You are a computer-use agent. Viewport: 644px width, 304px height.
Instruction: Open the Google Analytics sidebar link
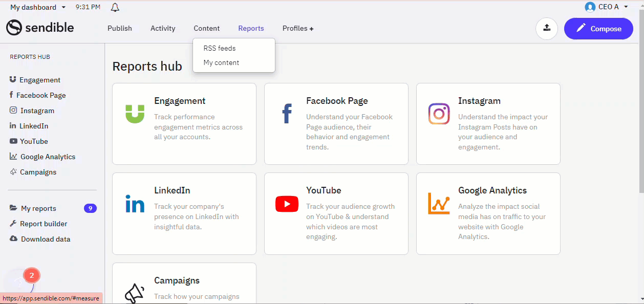48,157
